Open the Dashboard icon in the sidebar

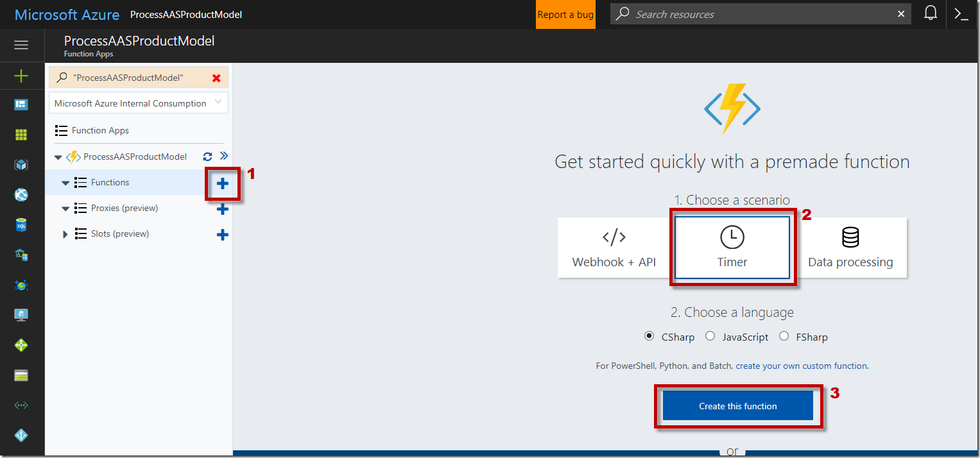(21, 105)
